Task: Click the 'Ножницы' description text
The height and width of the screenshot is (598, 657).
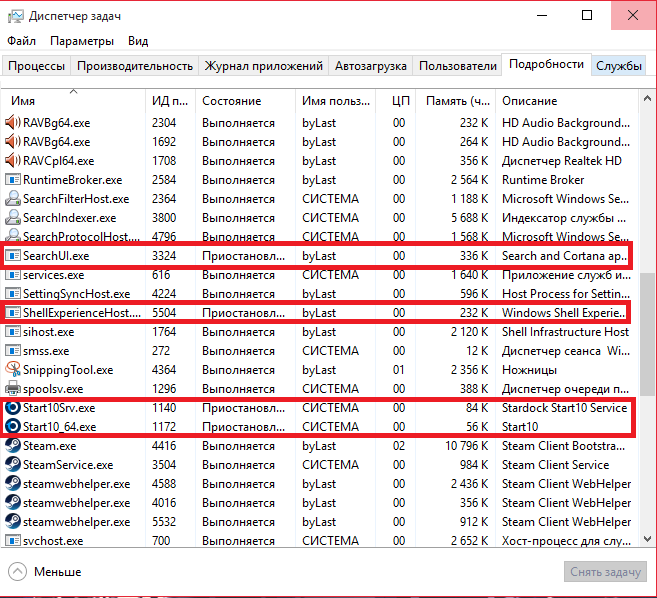Action: 529,370
